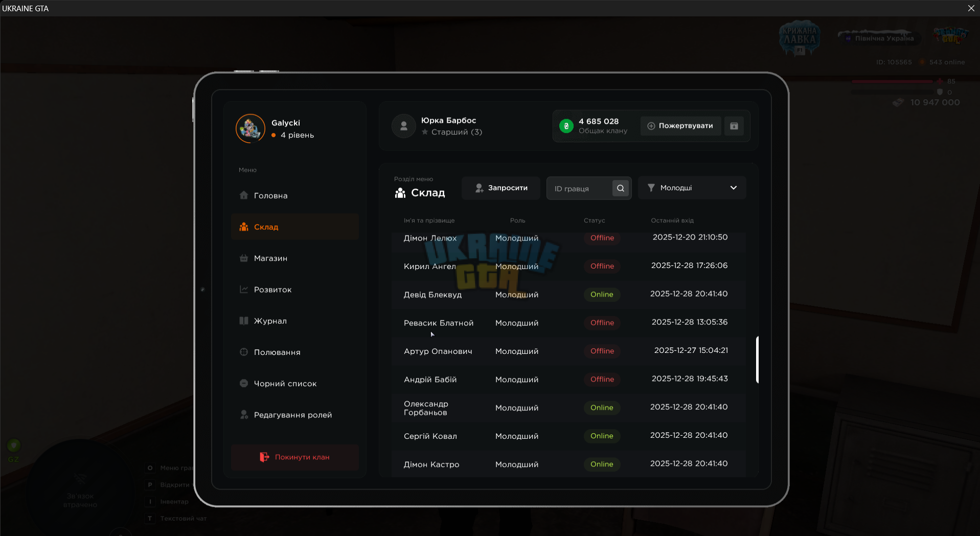The height and width of the screenshot is (536, 980).
Task: Click the Пожертвувати button
Action: 680,126
